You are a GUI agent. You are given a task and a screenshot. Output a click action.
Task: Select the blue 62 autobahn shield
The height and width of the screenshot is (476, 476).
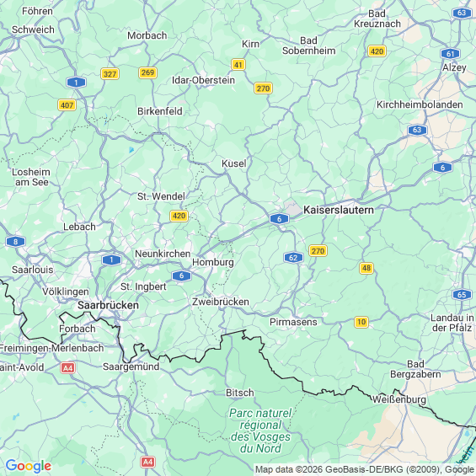(x=293, y=258)
